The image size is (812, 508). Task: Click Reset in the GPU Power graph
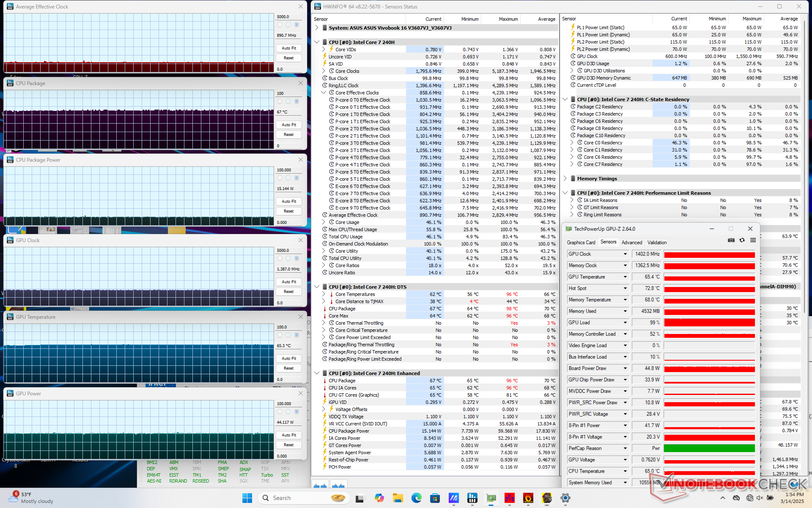point(289,445)
